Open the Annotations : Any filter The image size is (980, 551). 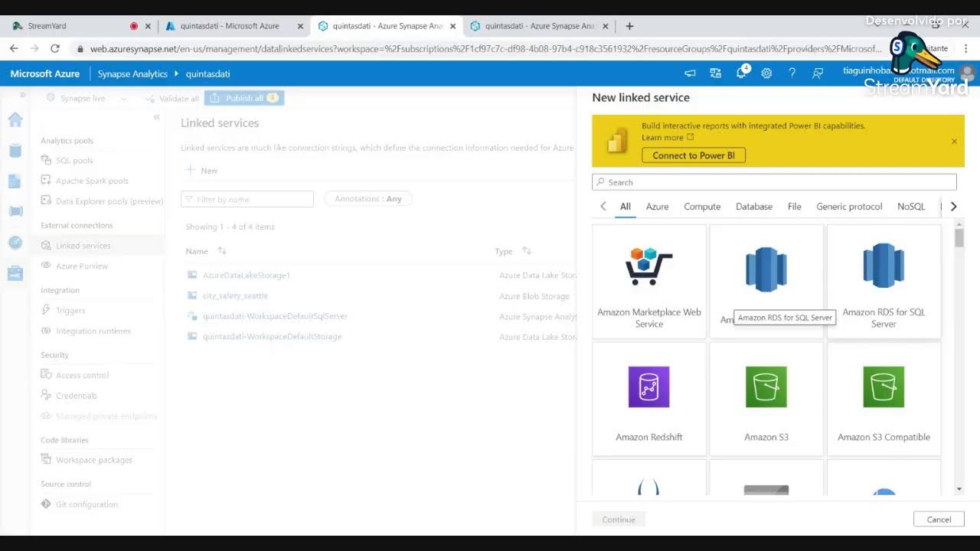tap(368, 199)
